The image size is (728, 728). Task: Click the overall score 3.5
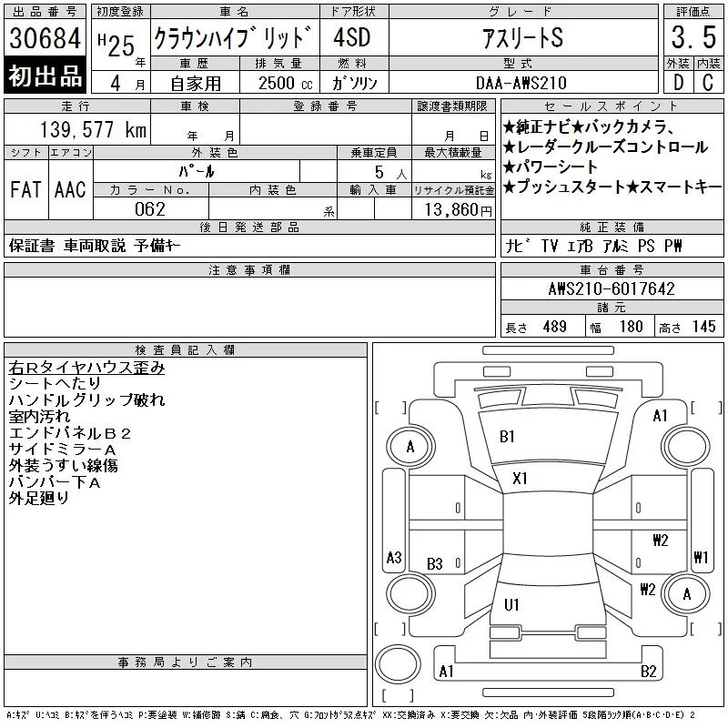pos(693,37)
